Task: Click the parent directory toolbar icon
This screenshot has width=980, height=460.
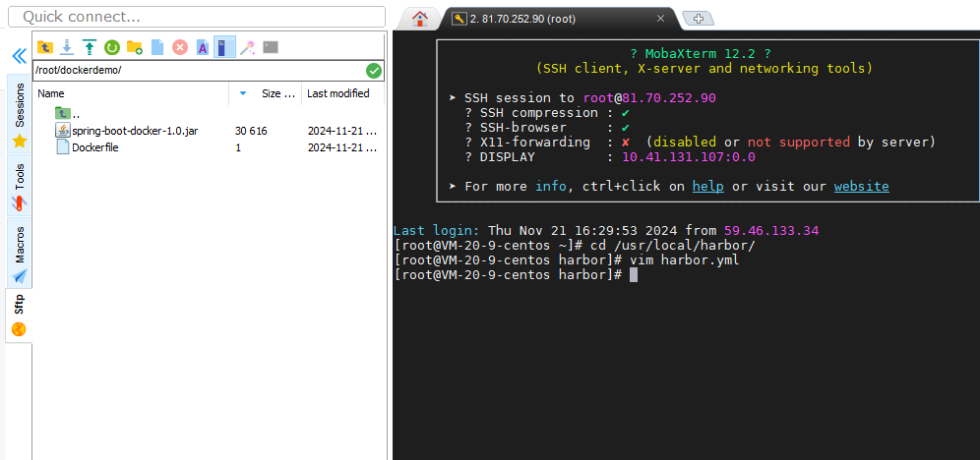Action: pyautogui.click(x=45, y=47)
